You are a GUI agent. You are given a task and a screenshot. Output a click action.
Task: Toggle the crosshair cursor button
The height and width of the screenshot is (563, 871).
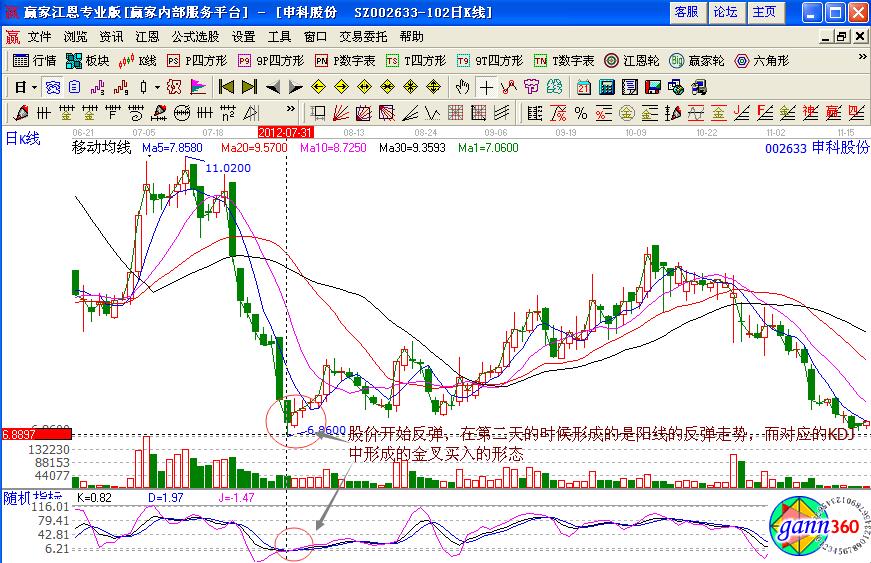click(x=486, y=86)
